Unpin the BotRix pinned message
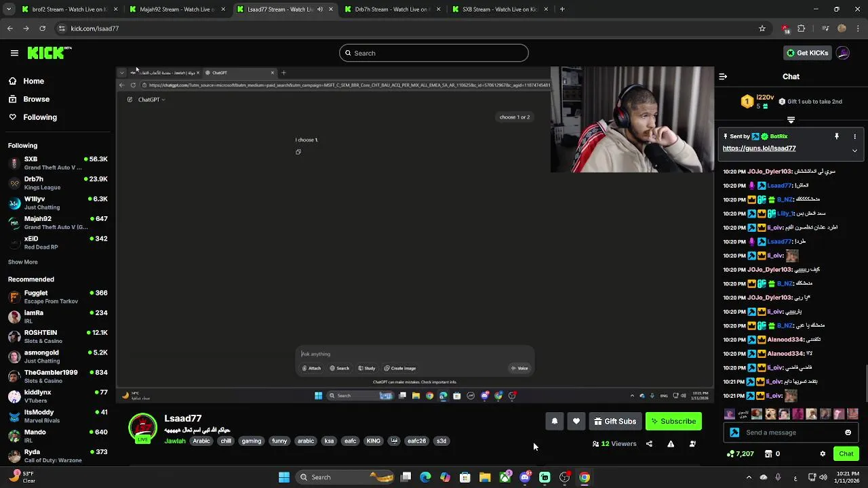 click(837, 136)
